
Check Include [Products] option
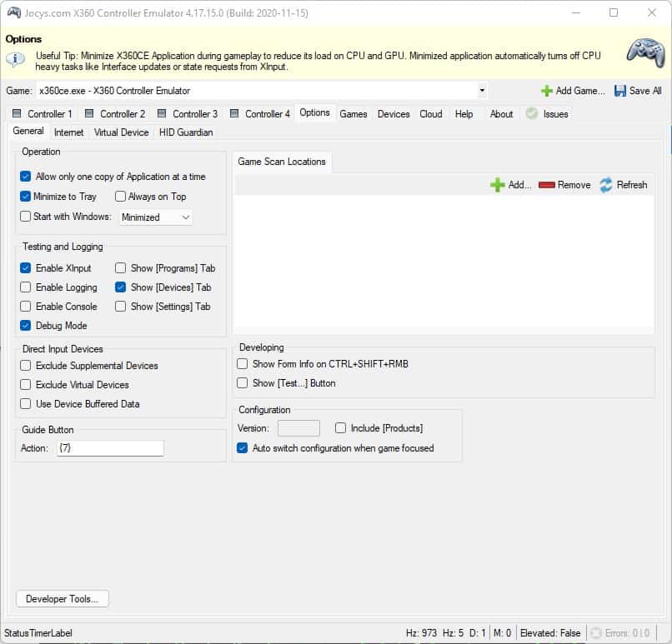pyautogui.click(x=340, y=427)
